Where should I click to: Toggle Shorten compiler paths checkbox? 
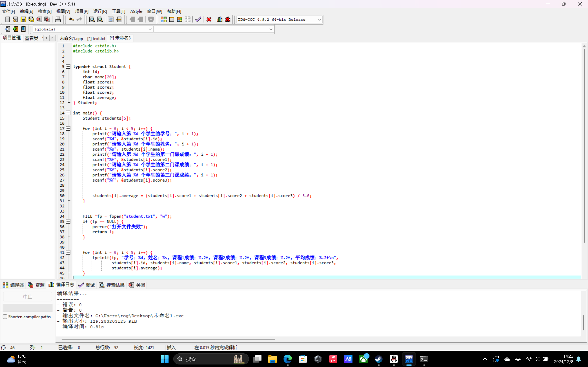tap(5, 317)
